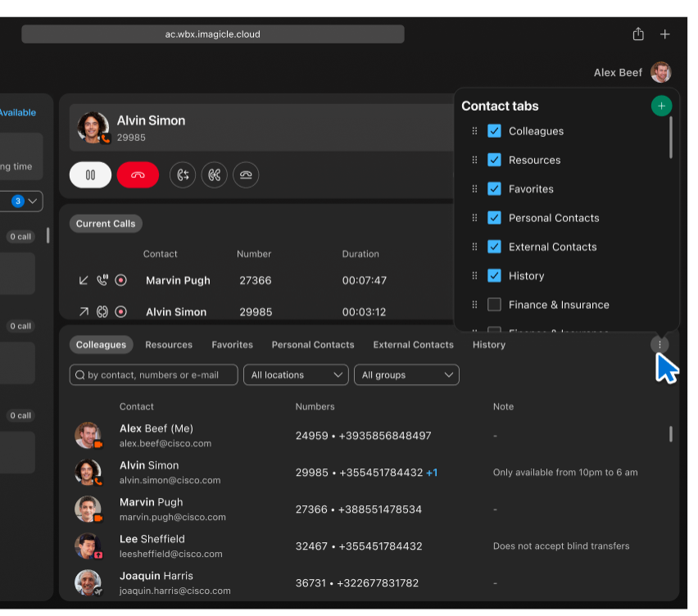The image size is (698, 616).
Task: Click the merge calls icon
Action: pos(214,174)
